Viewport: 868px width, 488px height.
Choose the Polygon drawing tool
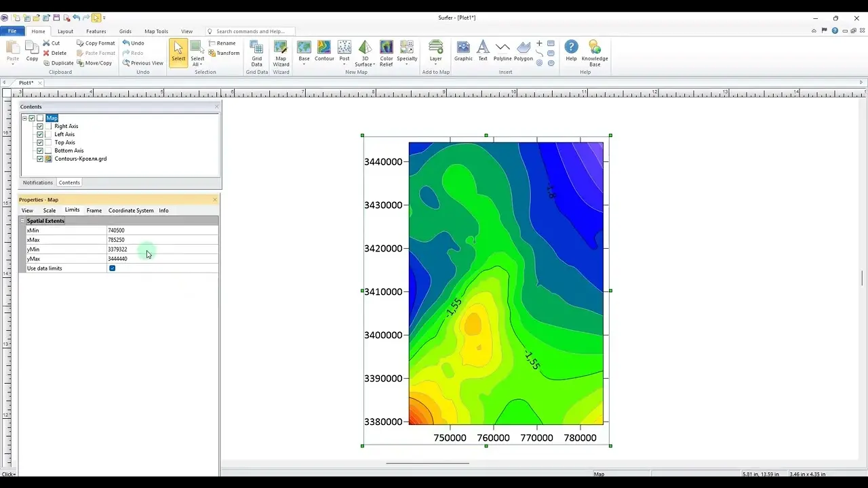(x=524, y=52)
